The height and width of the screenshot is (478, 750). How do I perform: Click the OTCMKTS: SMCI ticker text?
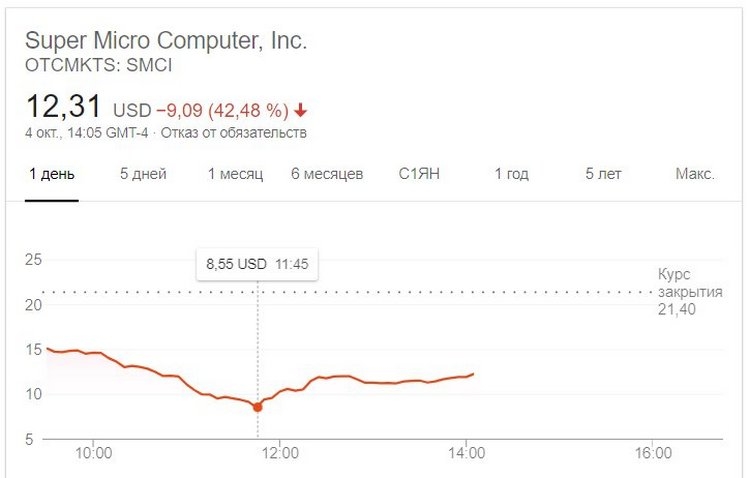(x=99, y=65)
